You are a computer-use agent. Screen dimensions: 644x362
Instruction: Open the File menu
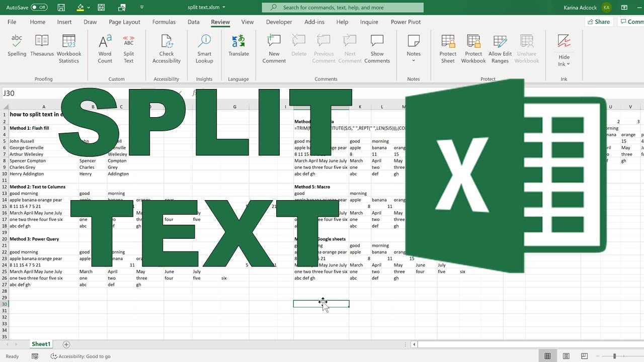pyautogui.click(x=12, y=22)
